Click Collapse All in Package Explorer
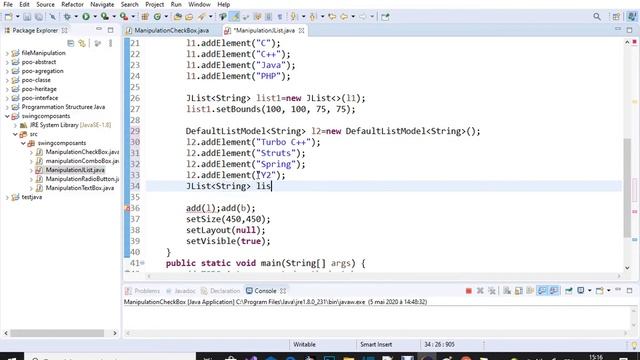Image resolution: width=640 pixels, height=360 pixels. [71, 43]
